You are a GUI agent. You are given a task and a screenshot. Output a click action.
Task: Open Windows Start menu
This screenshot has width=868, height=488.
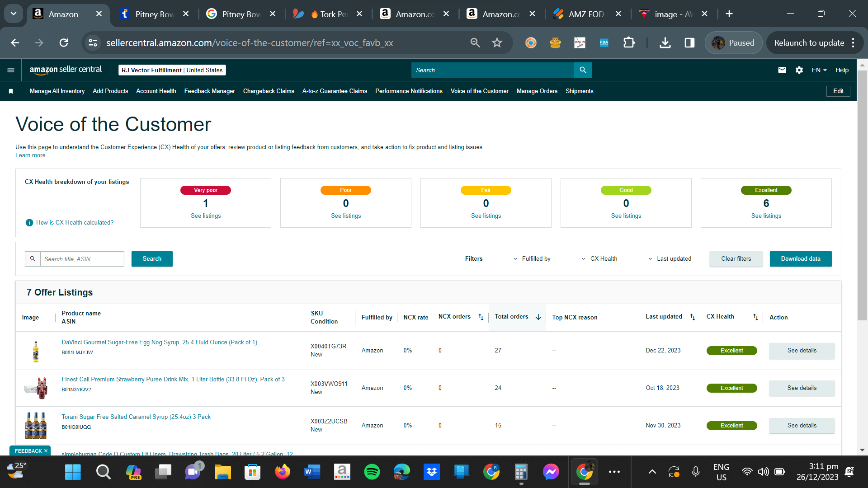tap(73, 472)
